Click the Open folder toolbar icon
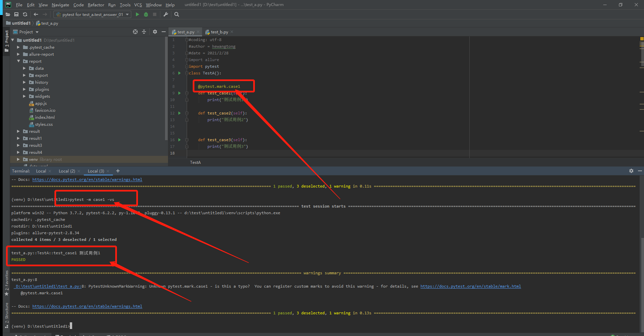The width and height of the screenshot is (644, 336). pyautogui.click(x=8, y=14)
